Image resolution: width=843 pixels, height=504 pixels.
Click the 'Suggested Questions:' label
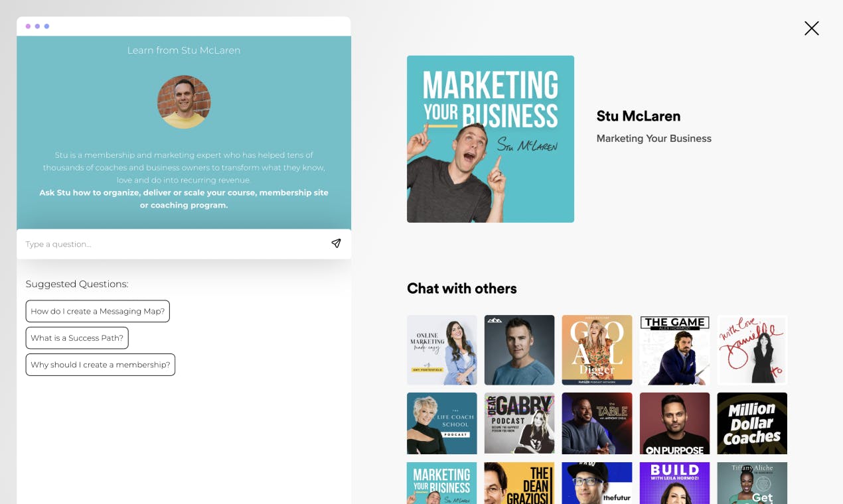77,284
